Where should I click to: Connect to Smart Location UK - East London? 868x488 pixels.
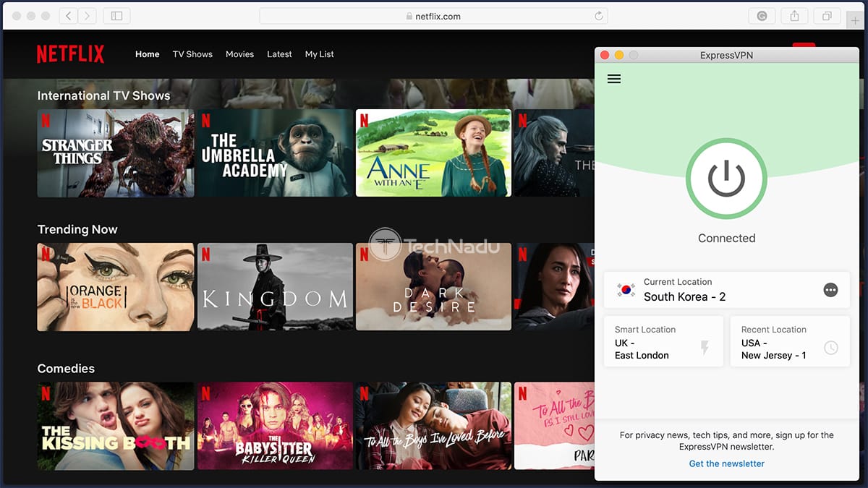tap(663, 341)
